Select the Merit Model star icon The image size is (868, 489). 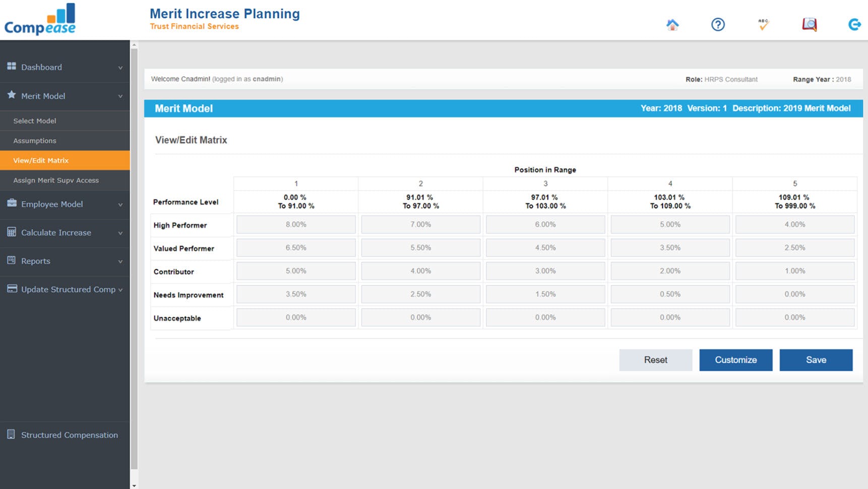(x=11, y=95)
